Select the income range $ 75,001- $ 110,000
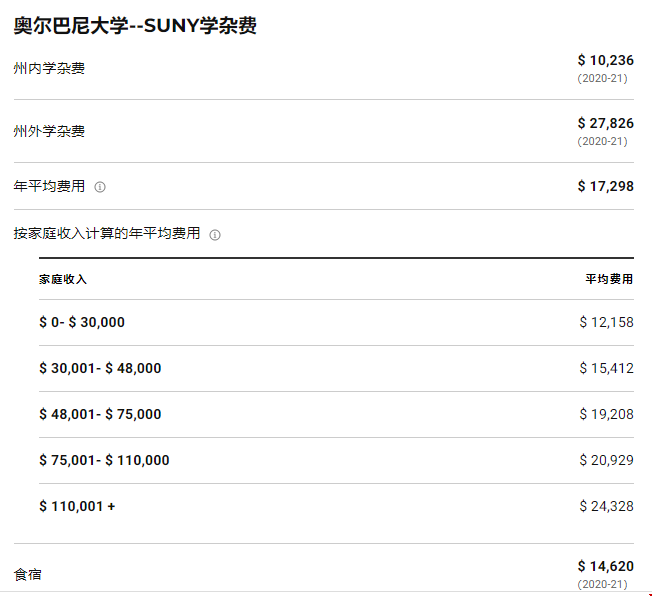This screenshot has height=596, width=652. tap(104, 460)
